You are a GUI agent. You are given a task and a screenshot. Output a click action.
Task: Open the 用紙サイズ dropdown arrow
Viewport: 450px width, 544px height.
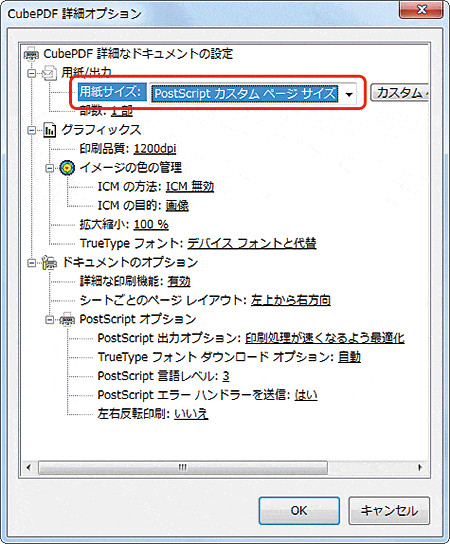pos(349,94)
